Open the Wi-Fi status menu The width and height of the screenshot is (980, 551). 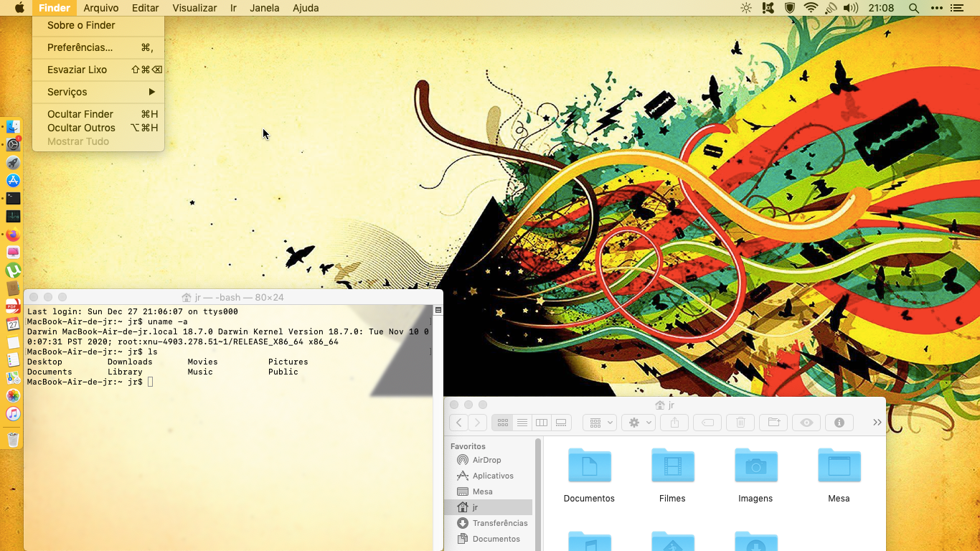[x=811, y=8]
